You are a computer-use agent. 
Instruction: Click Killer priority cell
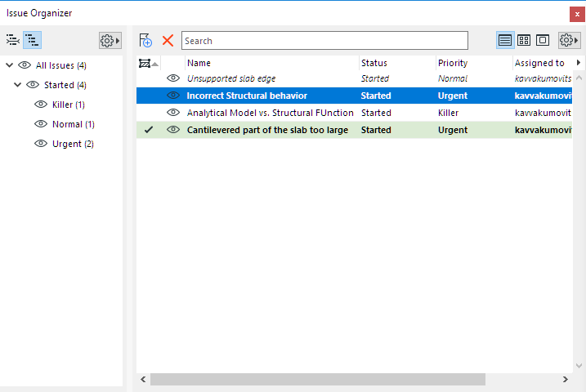(448, 114)
